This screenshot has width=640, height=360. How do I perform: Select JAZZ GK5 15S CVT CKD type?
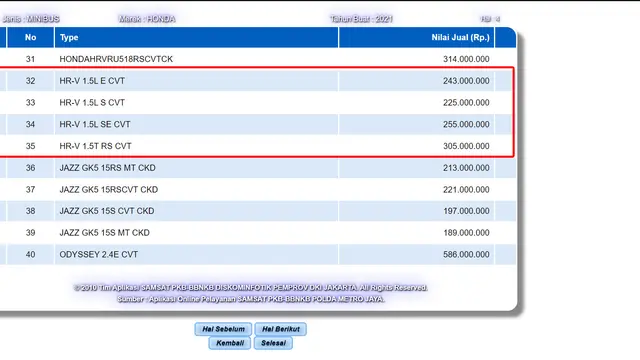(x=107, y=211)
